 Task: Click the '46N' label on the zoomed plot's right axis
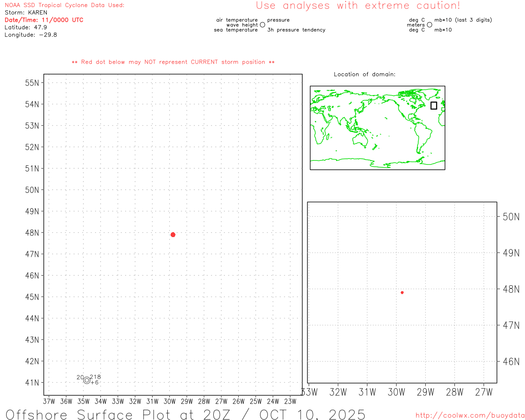pyautogui.click(x=511, y=362)
